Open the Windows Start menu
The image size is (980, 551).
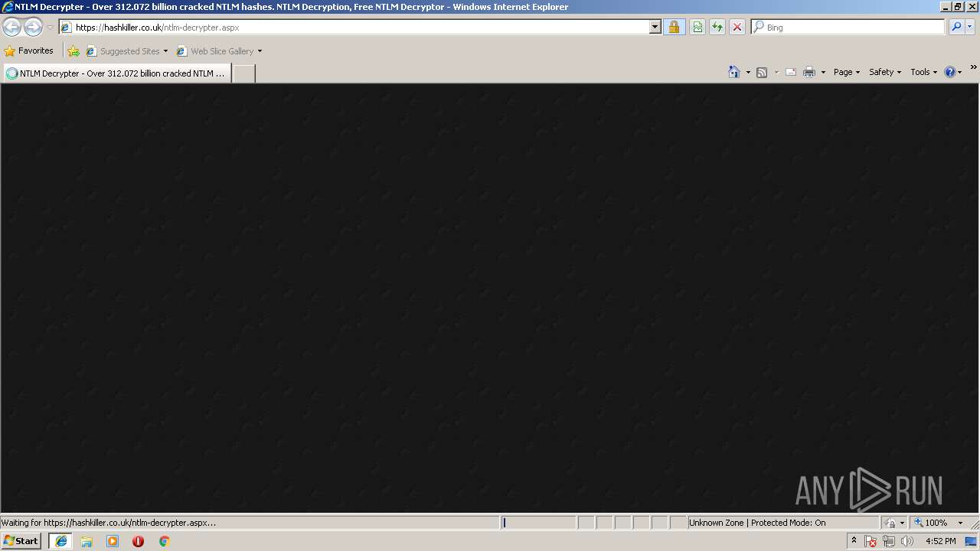[21, 541]
